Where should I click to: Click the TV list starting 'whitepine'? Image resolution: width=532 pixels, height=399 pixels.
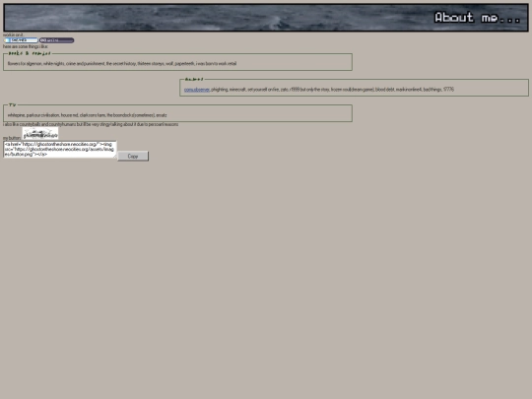coord(88,115)
